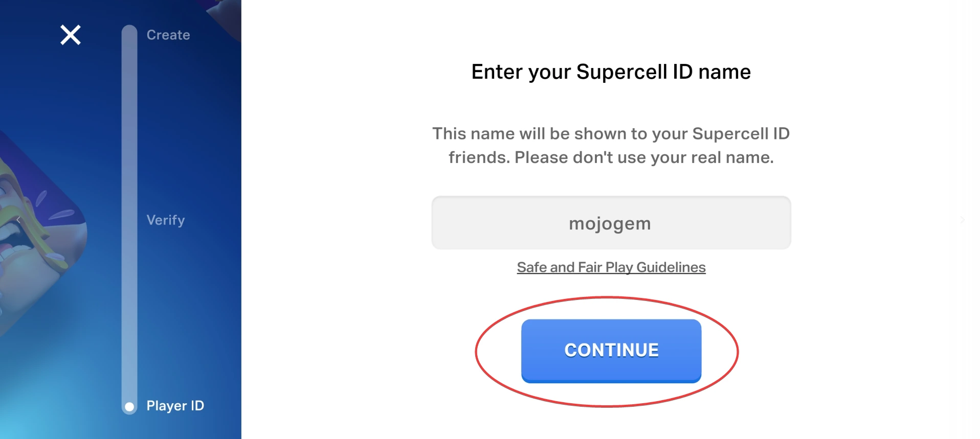Click the Player ID step label
Image resolution: width=980 pixels, height=439 pixels.
coord(175,406)
